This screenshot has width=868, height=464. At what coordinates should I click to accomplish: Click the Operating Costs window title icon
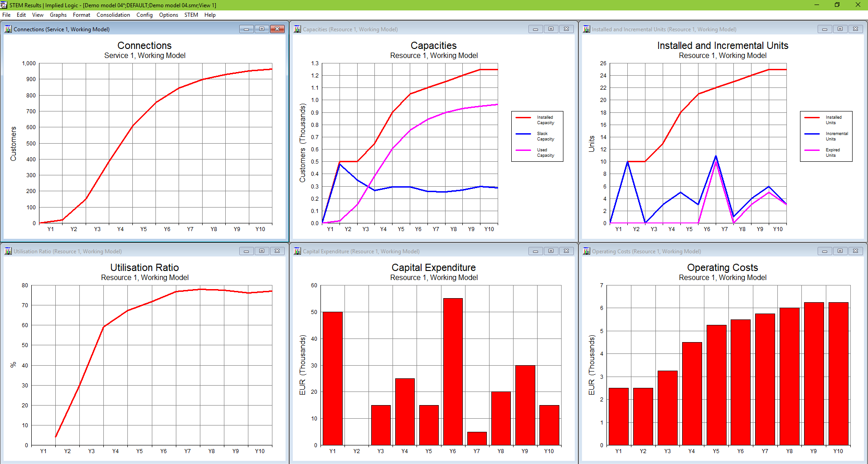(587, 251)
